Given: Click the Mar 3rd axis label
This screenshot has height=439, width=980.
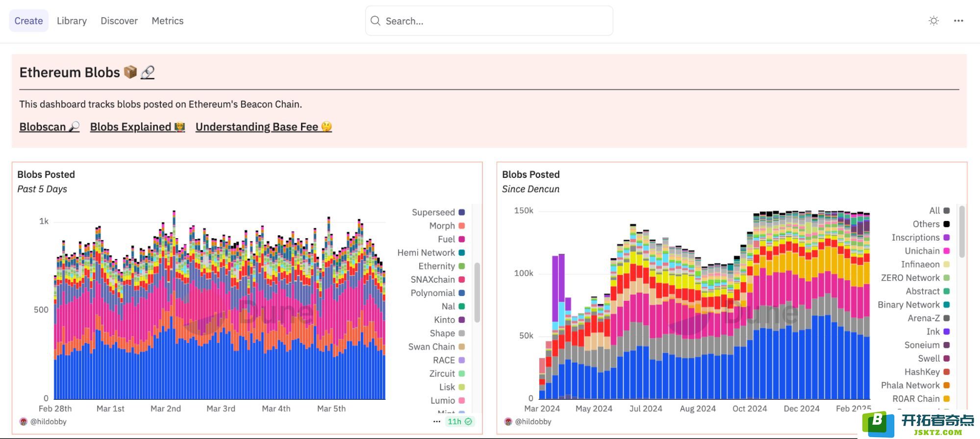Looking at the screenshot, I should click(x=221, y=409).
